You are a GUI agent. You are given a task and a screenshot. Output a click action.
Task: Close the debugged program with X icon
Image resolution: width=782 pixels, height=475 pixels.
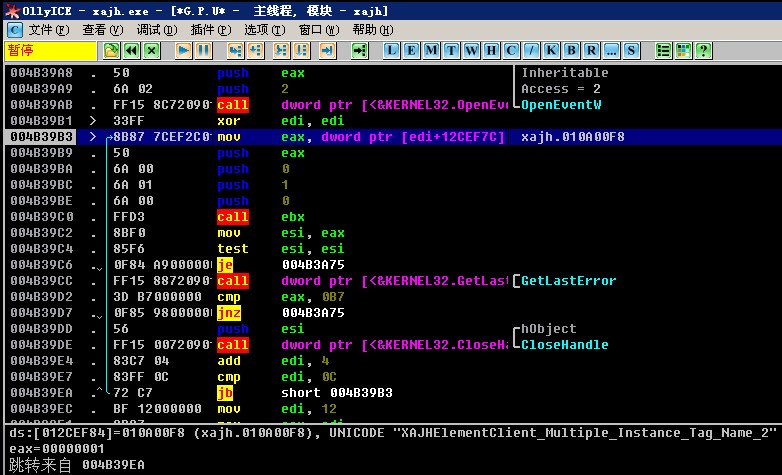pos(151,50)
